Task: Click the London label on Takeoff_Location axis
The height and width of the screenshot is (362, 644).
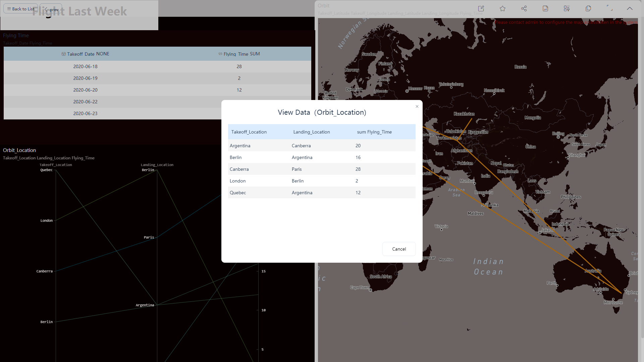Action: click(x=46, y=220)
